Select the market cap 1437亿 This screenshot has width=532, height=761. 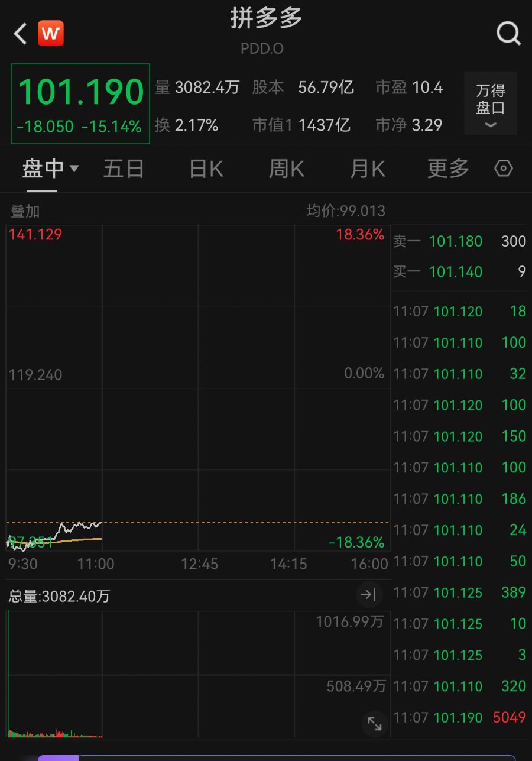point(325,125)
